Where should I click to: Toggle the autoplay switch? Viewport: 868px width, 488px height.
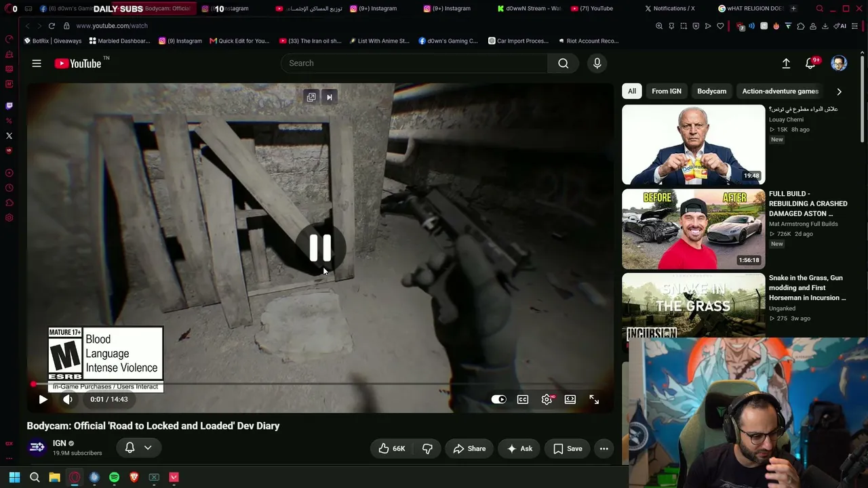498,399
